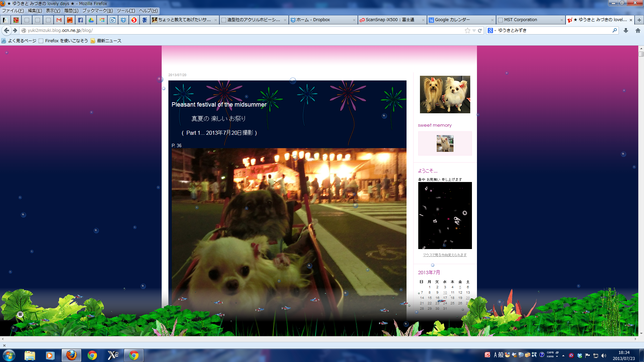Open the 履歴(S) menu
644x362 pixels.
click(71, 11)
